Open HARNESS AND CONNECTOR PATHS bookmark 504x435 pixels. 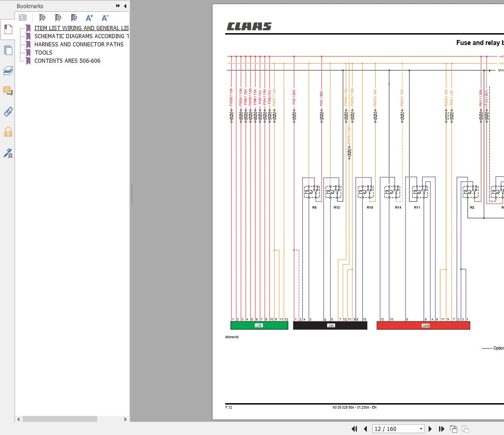pyautogui.click(x=79, y=45)
